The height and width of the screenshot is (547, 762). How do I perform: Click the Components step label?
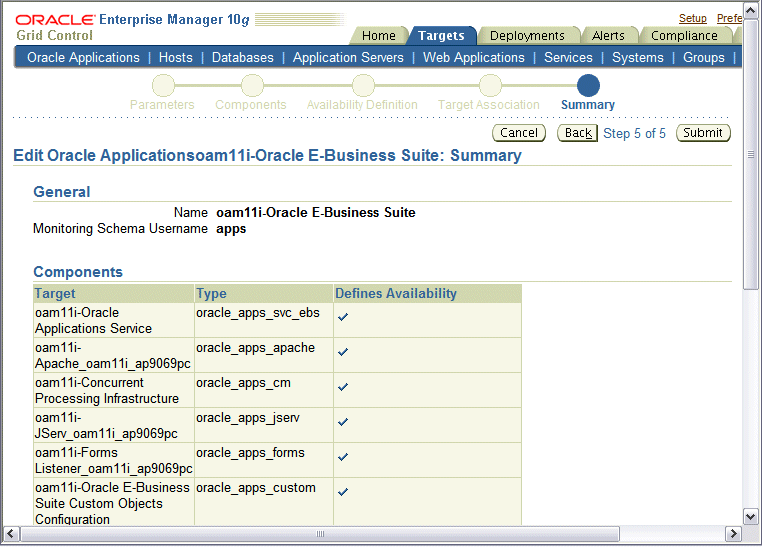(x=251, y=105)
